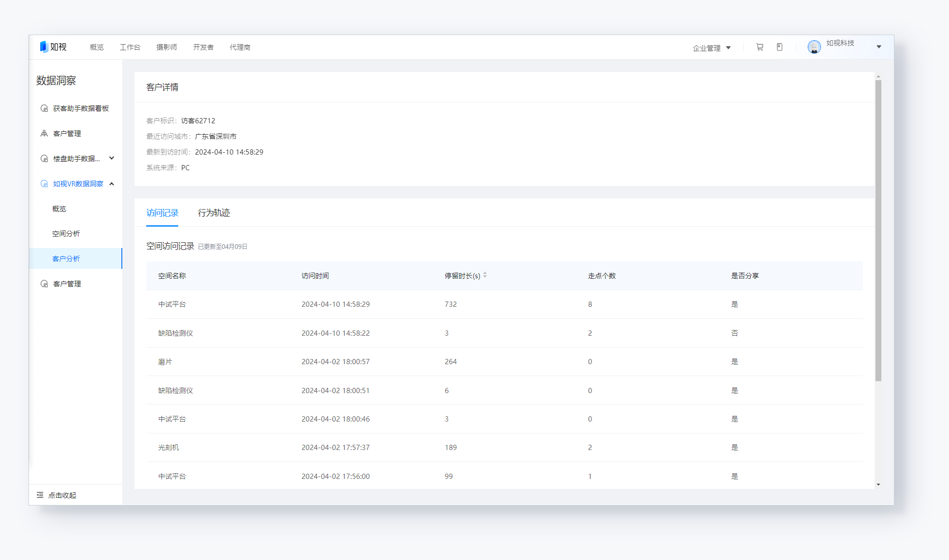949x560 pixels.
Task: Click the scrollbar up arrow
Action: (x=878, y=76)
